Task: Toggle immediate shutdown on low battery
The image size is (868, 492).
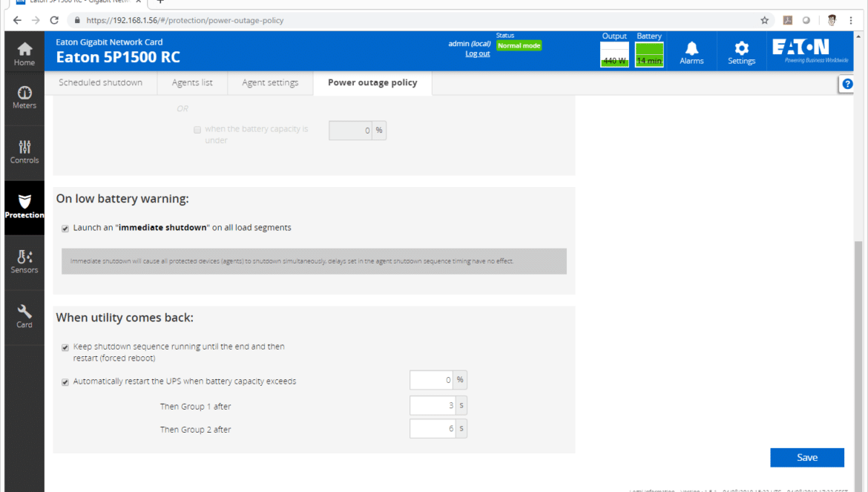Action: pos(65,229)
